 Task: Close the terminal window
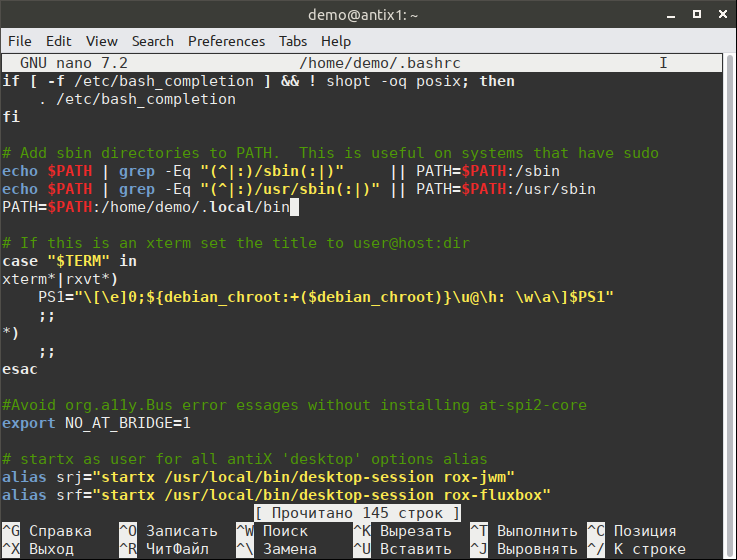(x=723, y=14)
